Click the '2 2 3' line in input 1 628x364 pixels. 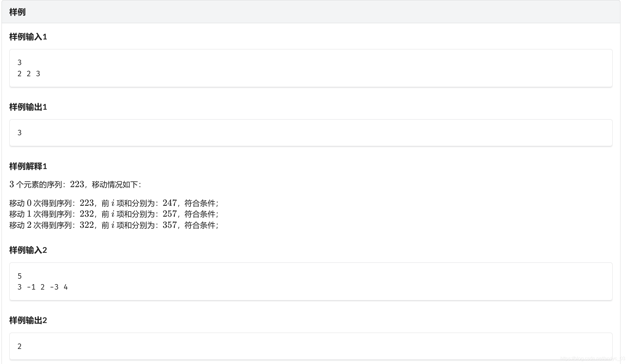point(29,74)
